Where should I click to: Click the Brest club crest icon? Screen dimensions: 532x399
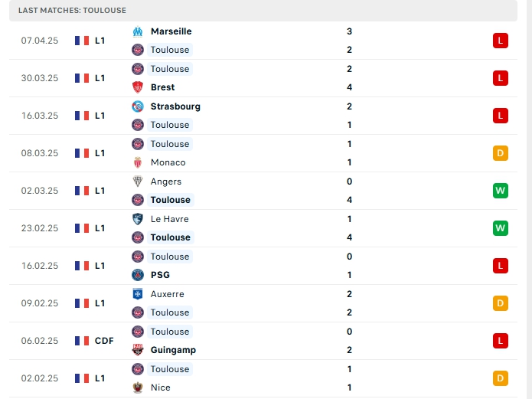click(x=138, y=87)
